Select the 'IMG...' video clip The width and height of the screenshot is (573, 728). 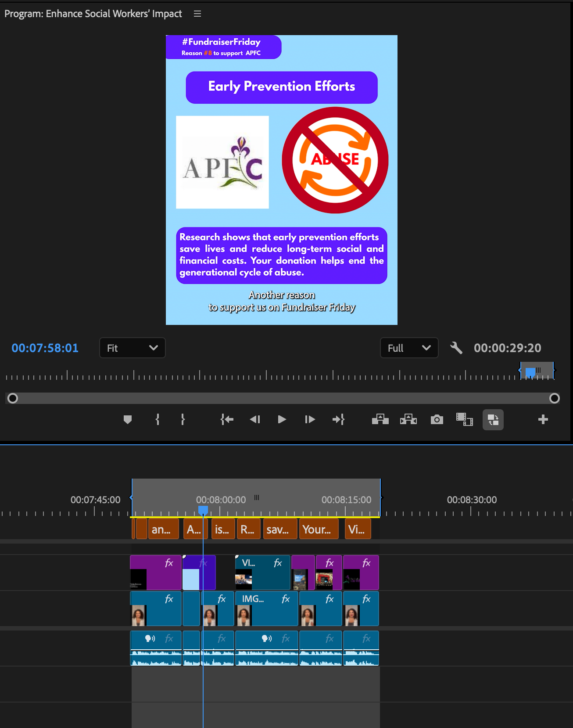click(266, 609)
